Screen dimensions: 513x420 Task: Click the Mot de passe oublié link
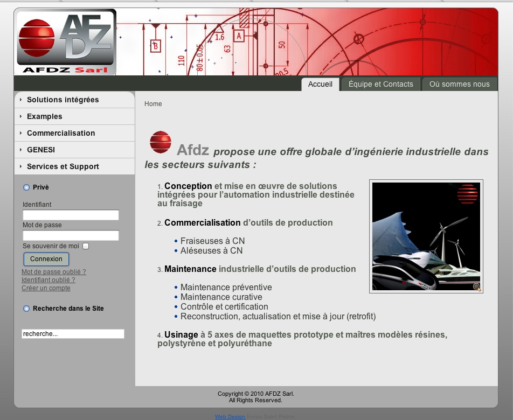point(53,272)
